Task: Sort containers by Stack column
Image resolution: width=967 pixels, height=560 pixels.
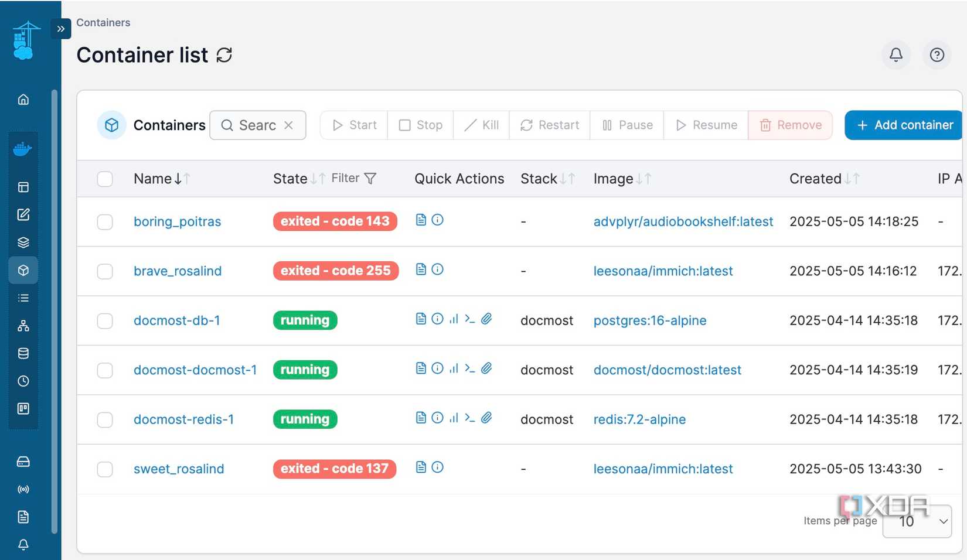Action: (x=548, y=179)
